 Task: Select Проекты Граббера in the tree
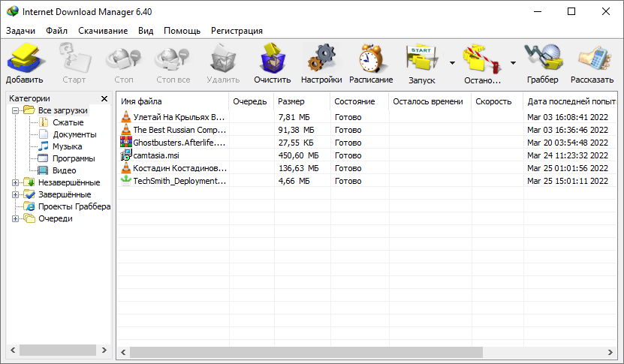(74, 206)
